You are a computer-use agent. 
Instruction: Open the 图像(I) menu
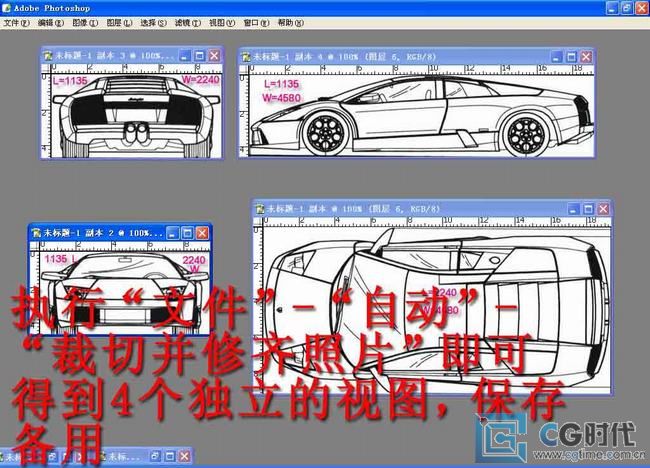(85, 23)
